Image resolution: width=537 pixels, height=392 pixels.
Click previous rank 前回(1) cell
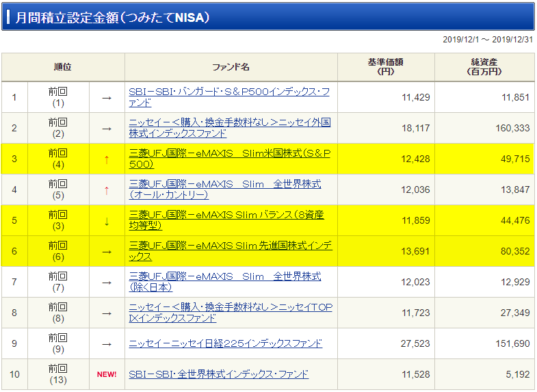pos(58,97)
